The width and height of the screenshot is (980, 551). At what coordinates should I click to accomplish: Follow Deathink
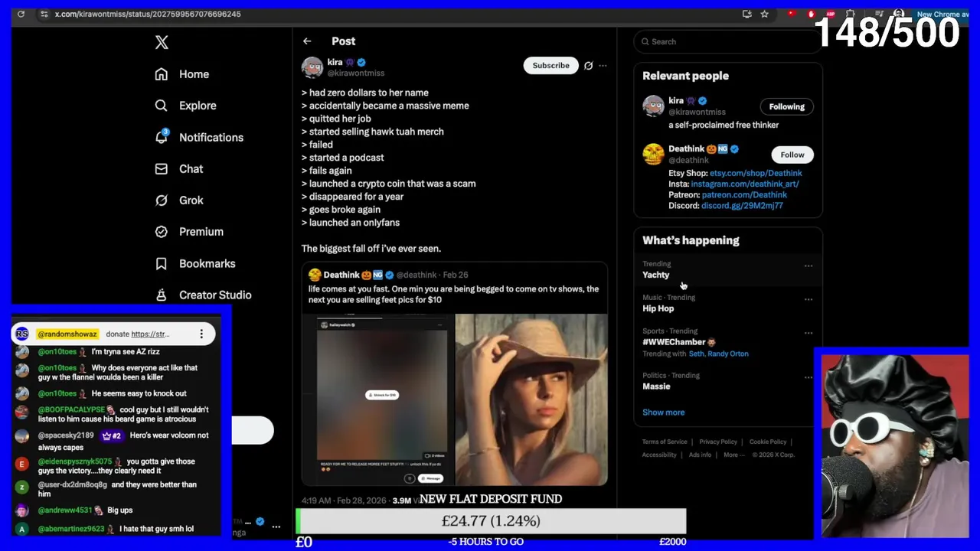pos(792,155)
